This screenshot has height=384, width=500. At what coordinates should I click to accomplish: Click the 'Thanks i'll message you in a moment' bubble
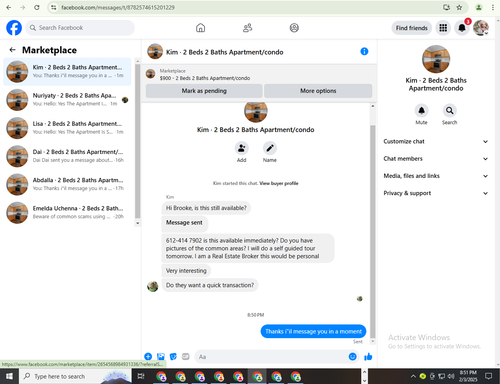(313, 331)
